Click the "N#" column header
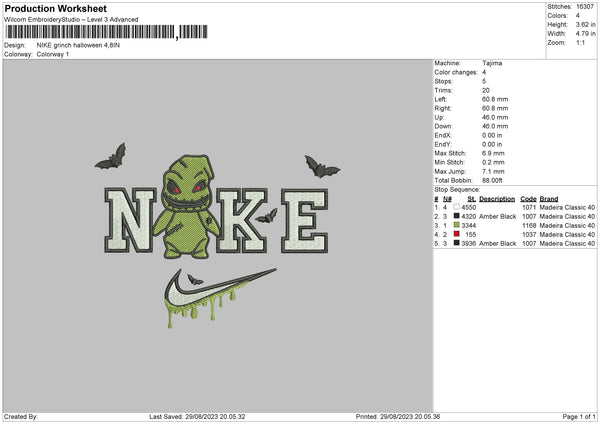 [x=447, y=199]
